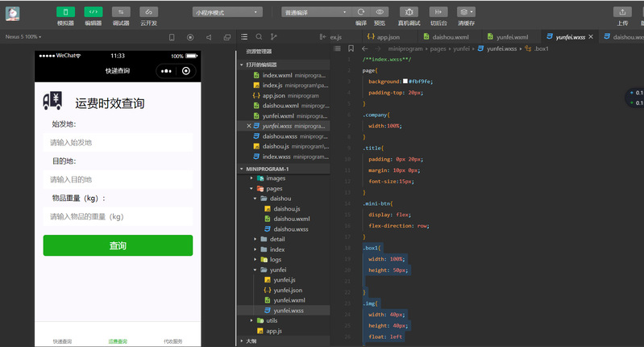Open the clear cache dropdown
The image size is (644, 347).
pos(466,12)
